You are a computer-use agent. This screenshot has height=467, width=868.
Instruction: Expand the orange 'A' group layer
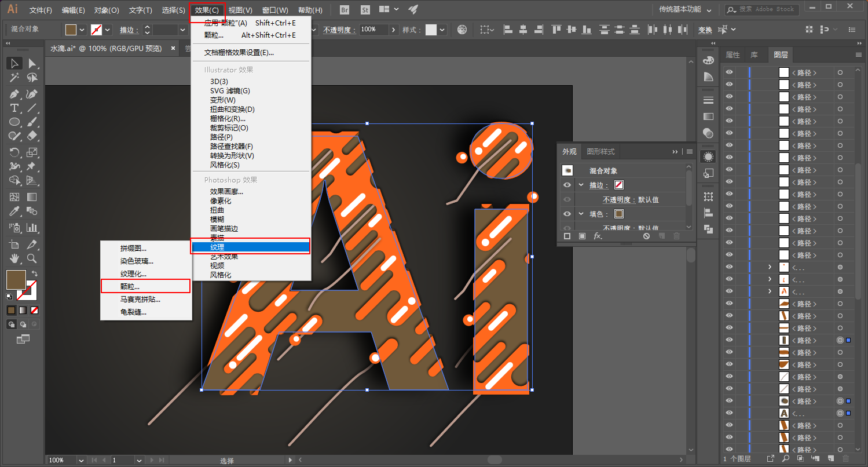[x=770, y=291]
